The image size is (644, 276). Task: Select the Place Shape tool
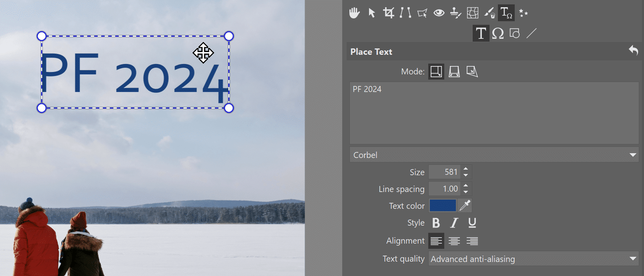[x=514, y=34]
